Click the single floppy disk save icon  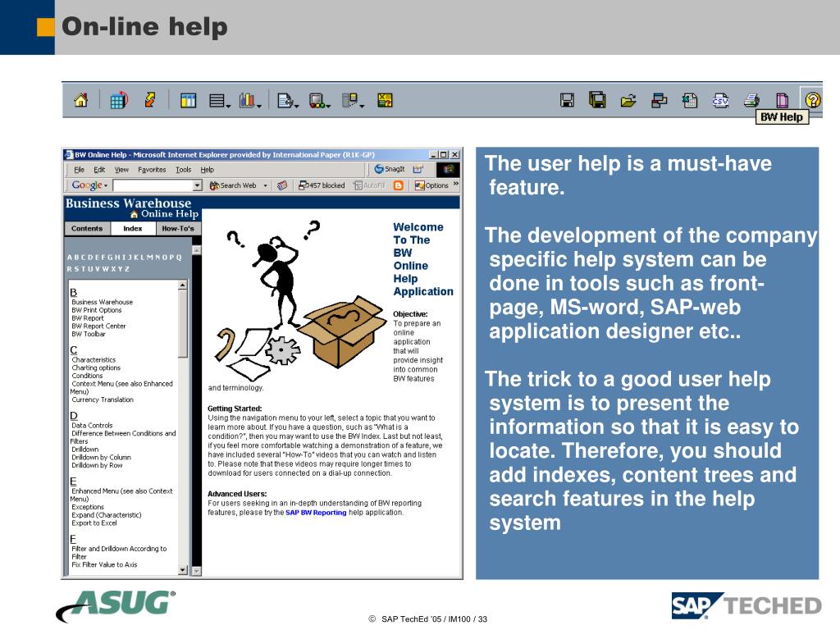point(567,100)
